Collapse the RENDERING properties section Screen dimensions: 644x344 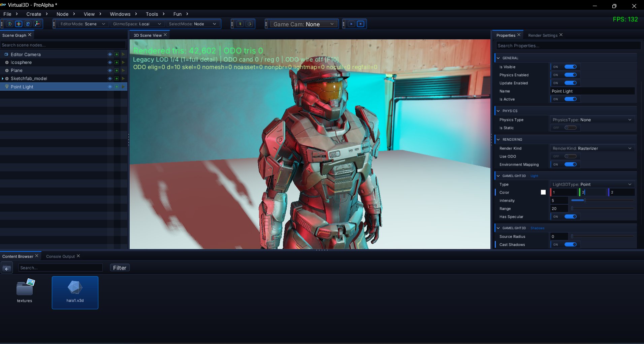[498, 139]
